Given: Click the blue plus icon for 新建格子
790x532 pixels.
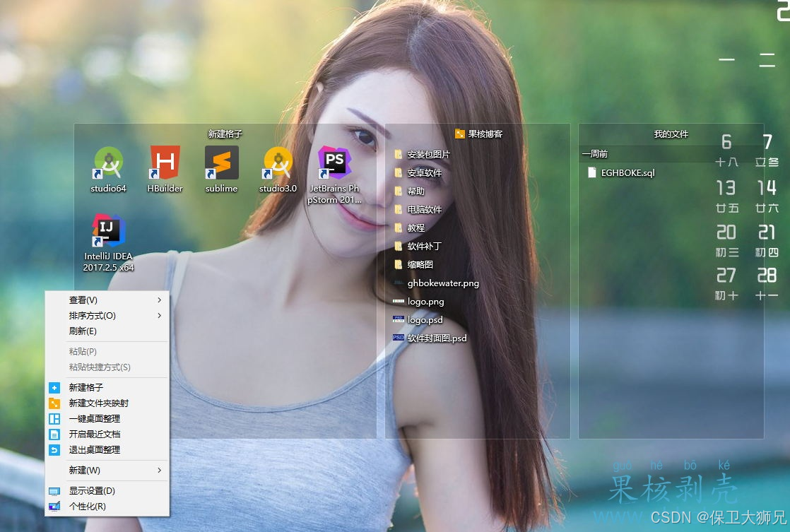Looking at the screenshot, I should [54, 387].
